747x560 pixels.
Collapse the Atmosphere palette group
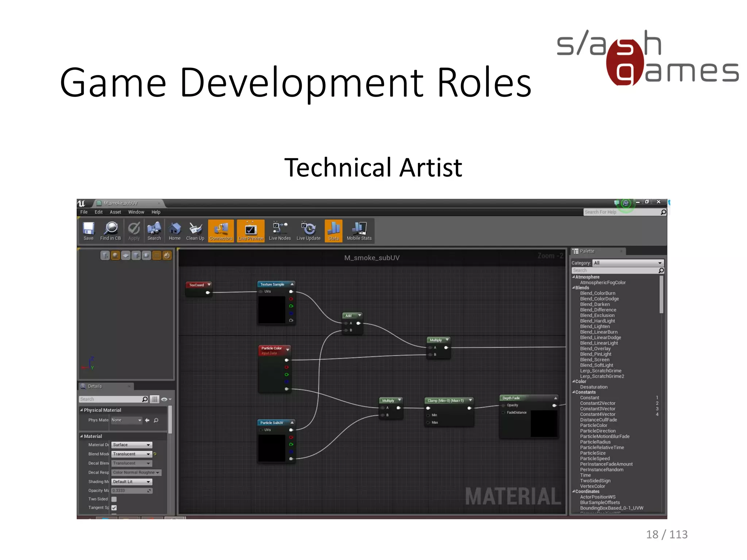point(573,277)
